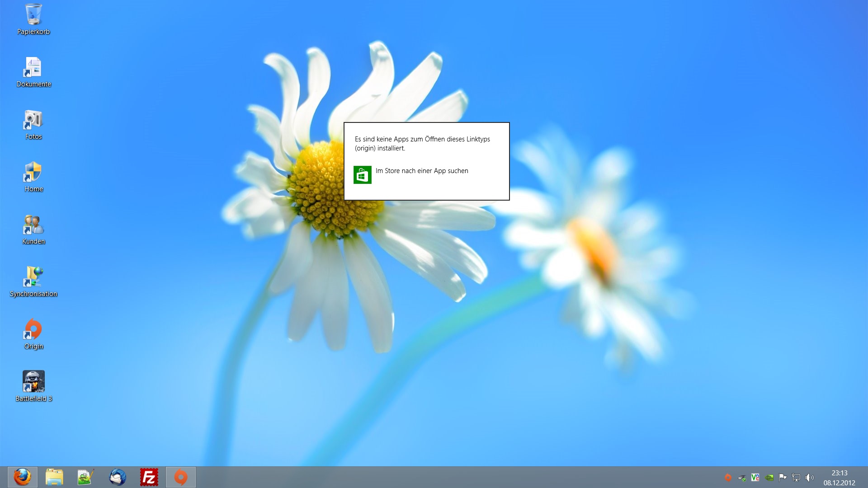Open Firefox from the taskbar
The width and height of the screenshot is (868, 488).
pyautogui.click(x=22, y=477)
